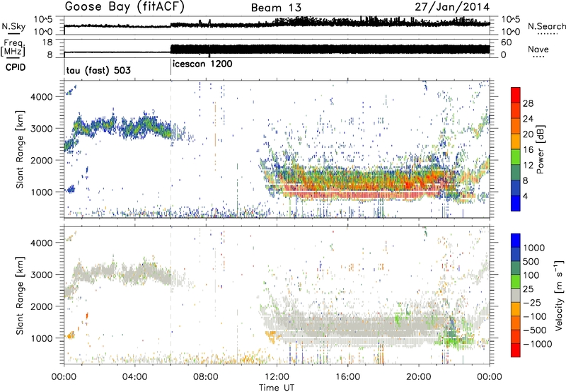Click the -25 tick on the velocity colorbar
This screenshot has height=392, width=566.
click(532, 303)
